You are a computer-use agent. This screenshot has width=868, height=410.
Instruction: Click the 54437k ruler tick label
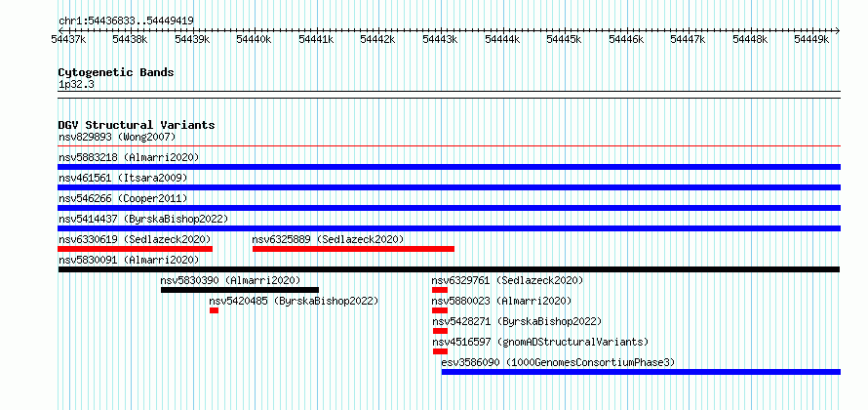tap(68, 39)
